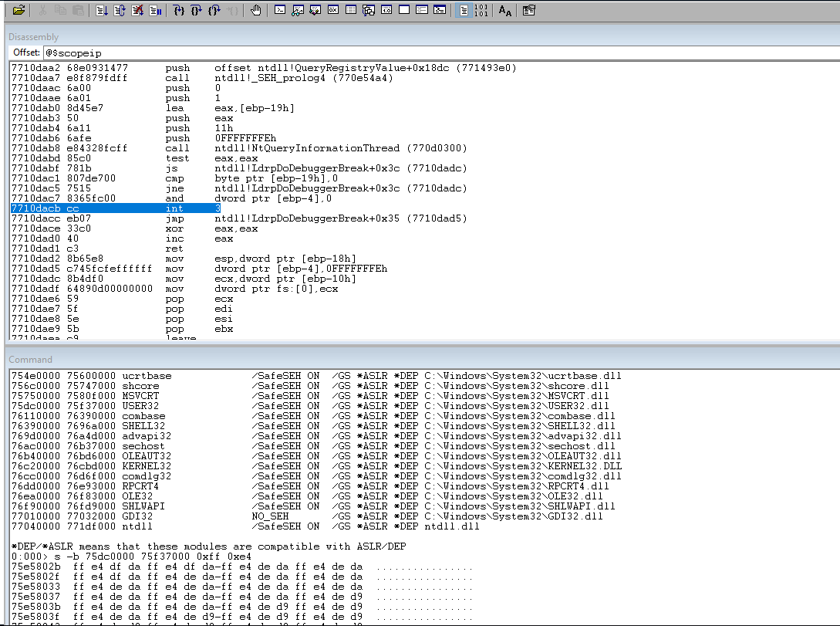Click the Open Source File folder icon
840x626 pixels.
[19, 11]
